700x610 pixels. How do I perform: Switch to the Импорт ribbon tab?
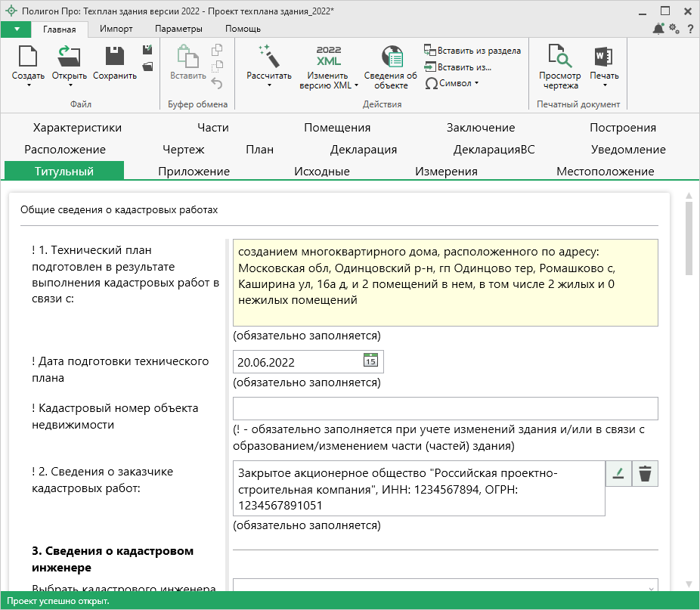[x=116, y=29]
